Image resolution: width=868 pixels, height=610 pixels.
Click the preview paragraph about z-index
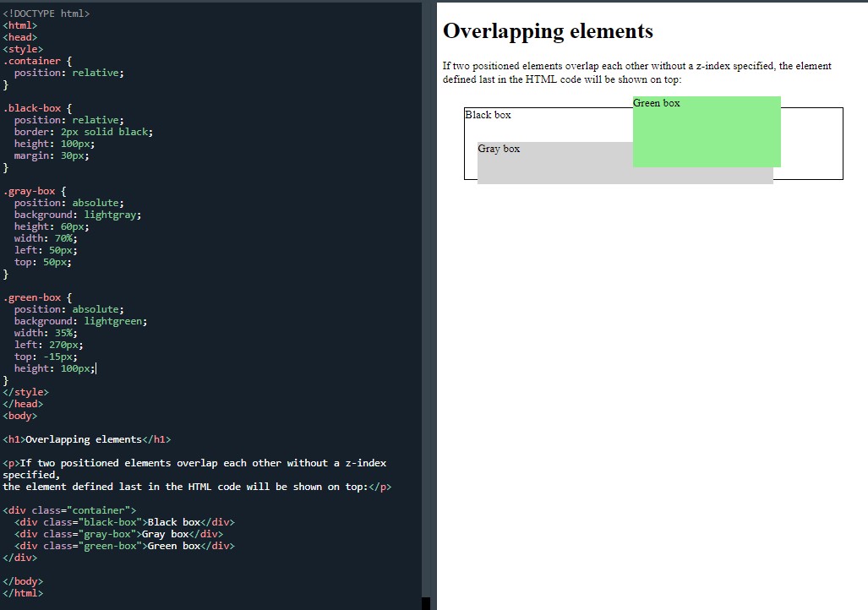(x=636, y=73)
